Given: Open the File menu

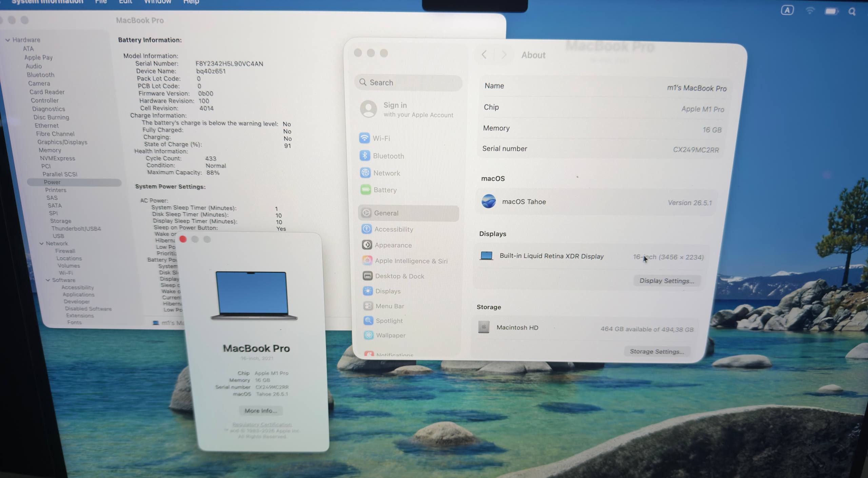Looking at the screenshot, I should pyautogui.click(x=101, y=2).
